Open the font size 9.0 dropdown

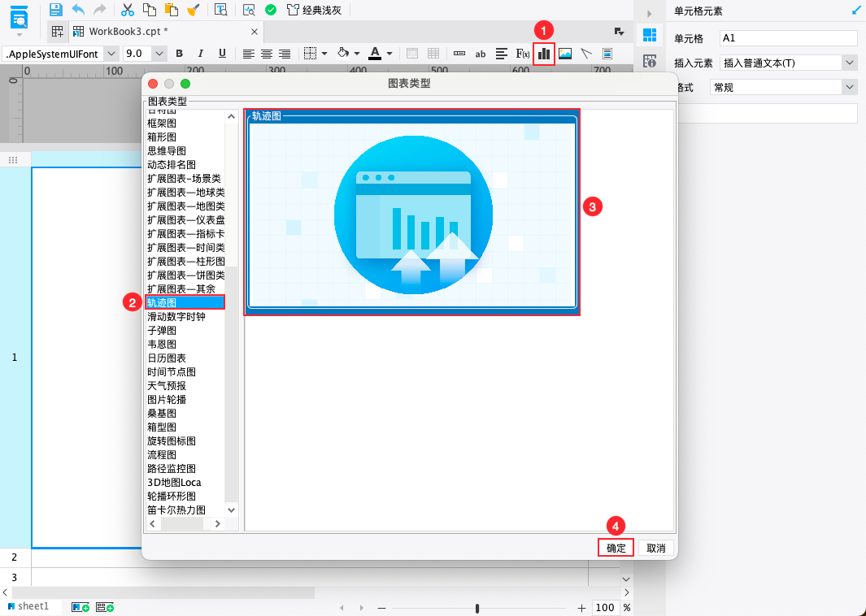(159, 54)
